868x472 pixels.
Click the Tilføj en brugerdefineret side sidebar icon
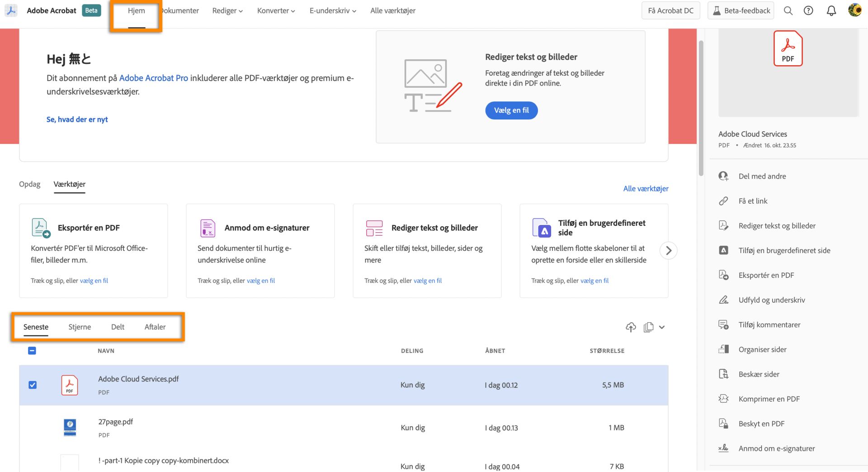[723, 250]
